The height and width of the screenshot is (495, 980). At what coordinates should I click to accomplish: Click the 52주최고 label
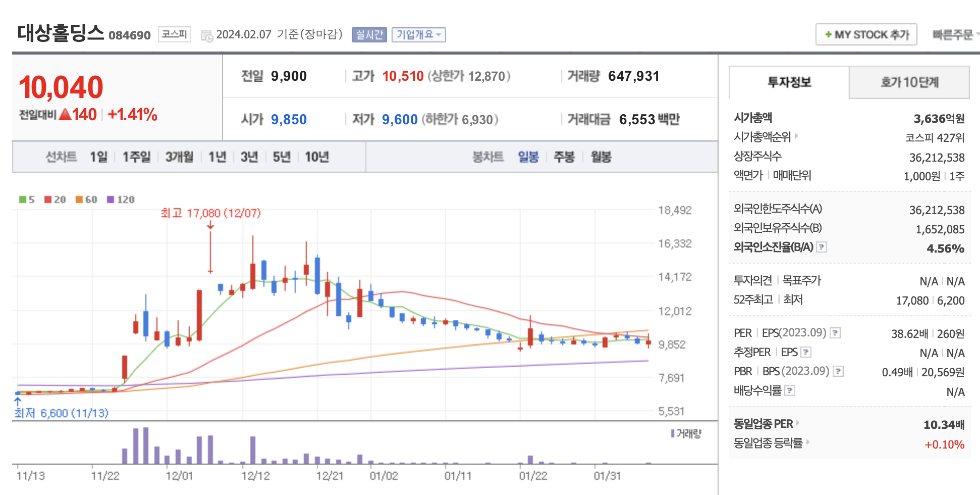pyautogui.click(x=753, y=300)
